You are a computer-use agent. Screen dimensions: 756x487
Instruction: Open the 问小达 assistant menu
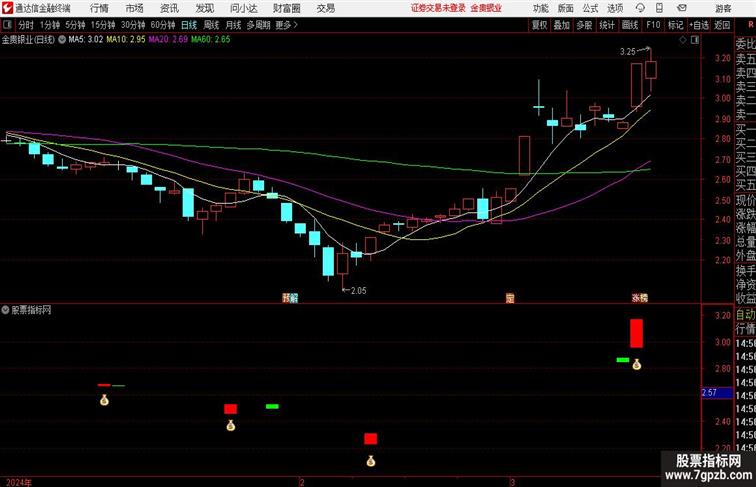point(243,8)
